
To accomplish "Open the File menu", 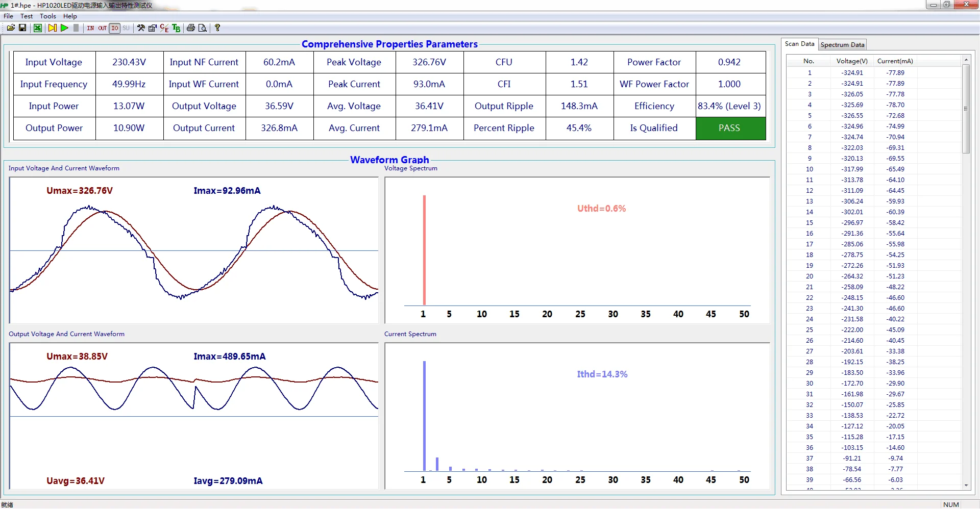I will [8, 16].
